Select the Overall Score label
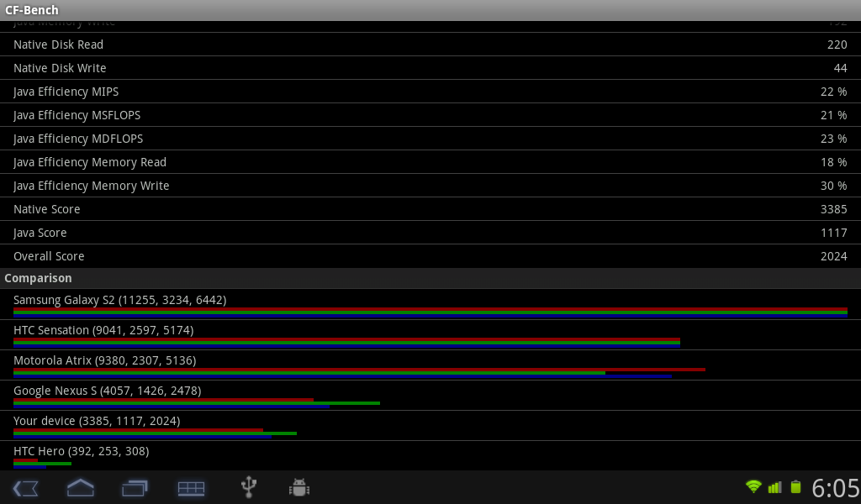 click(49, 256)
